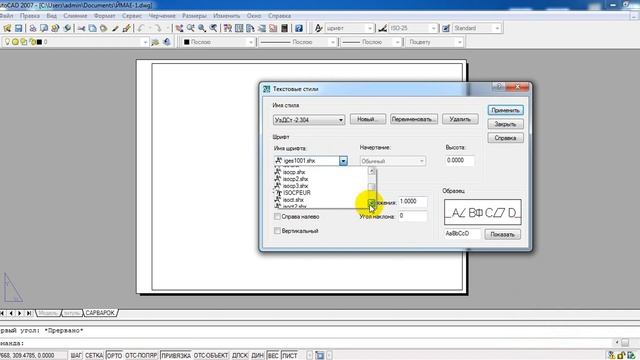Toggle ОТС-ОБЪЕКТ object tracking
This screenshot has width=640, height=360.
(211, 356)
